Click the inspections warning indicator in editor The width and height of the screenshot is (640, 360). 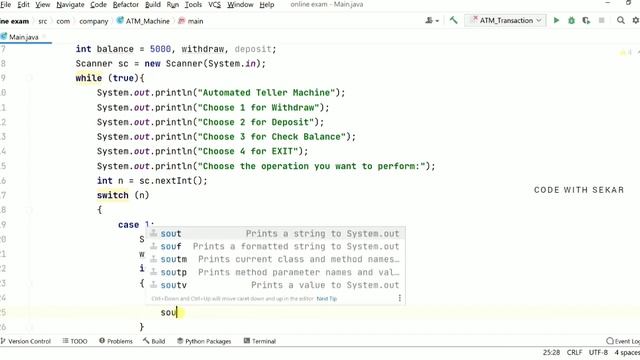click(x=626, y=52)
